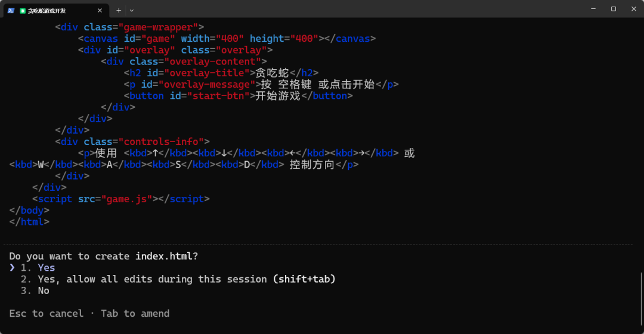The height and width of the screenshot is (334, 644).
Task: Click the index.html filename in the prompt
Action: pyautogui.click(x=163, y=256)
